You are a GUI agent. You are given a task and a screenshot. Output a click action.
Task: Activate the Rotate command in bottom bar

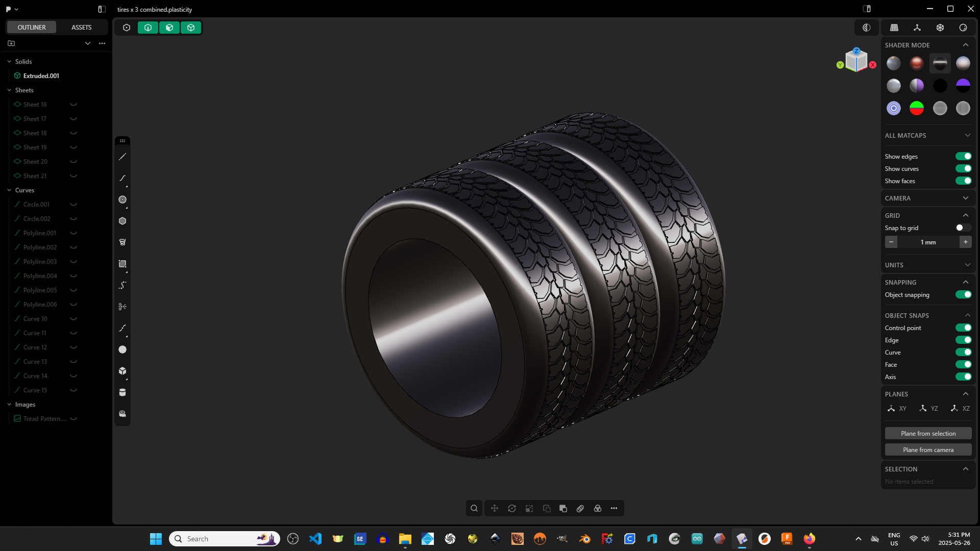(x=512, y=508)
